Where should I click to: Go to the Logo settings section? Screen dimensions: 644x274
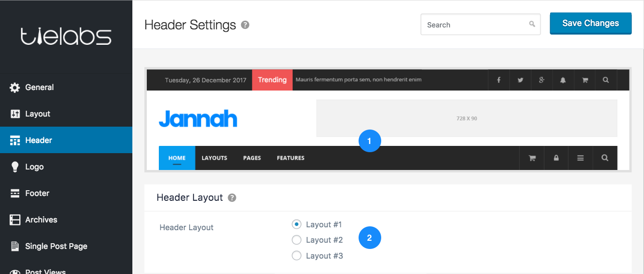coord(66,167)
